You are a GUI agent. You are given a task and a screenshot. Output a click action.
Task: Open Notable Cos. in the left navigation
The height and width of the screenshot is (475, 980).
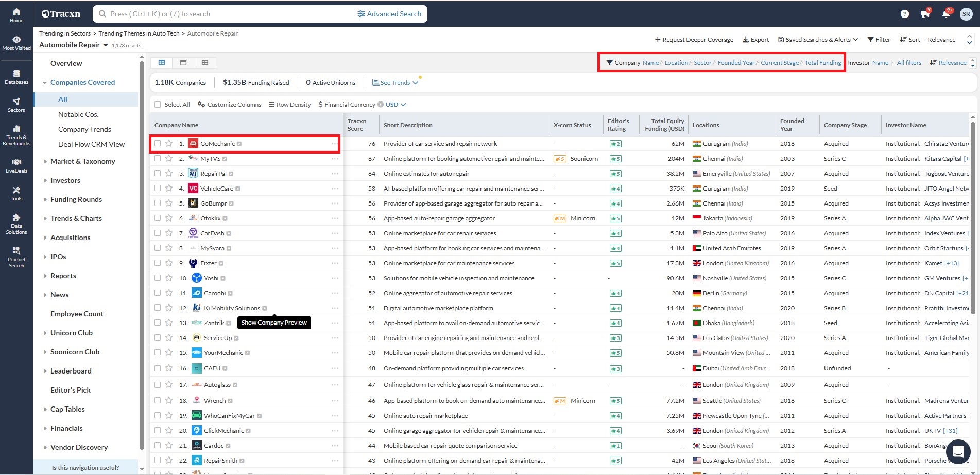click(x=78, y=114)
